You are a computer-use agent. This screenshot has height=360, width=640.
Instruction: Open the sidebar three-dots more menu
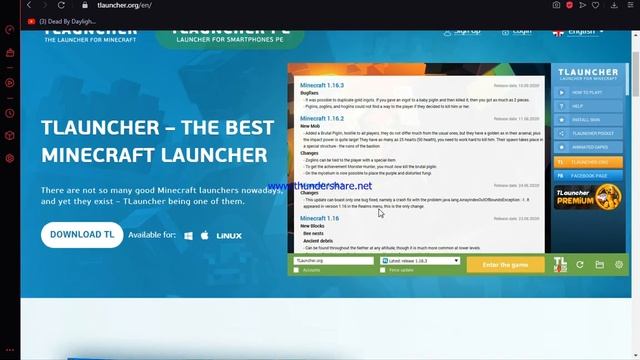pos(10,350)
